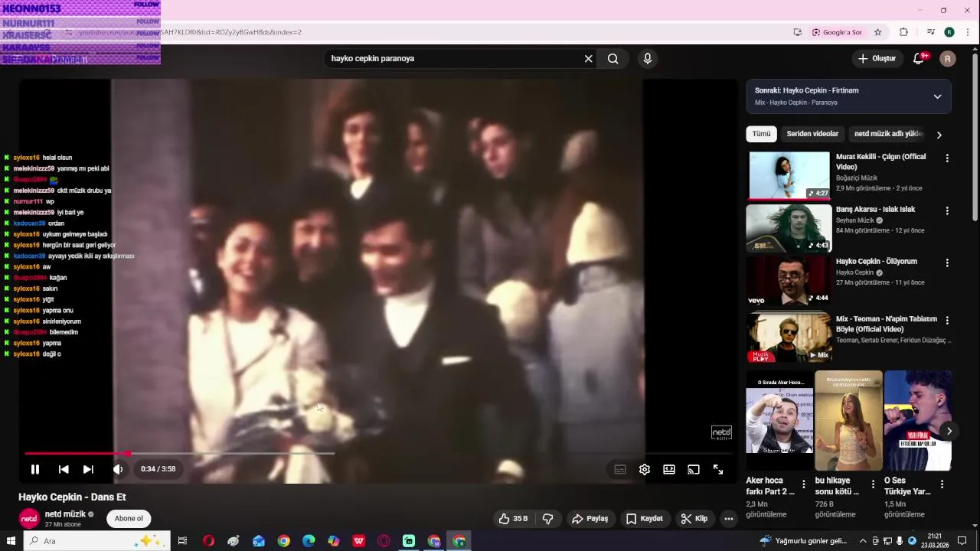Screen dimensions: 980x551
Task: Open the Teoman N'apim Tabiatım mix
Action: (x=789, y=337)
